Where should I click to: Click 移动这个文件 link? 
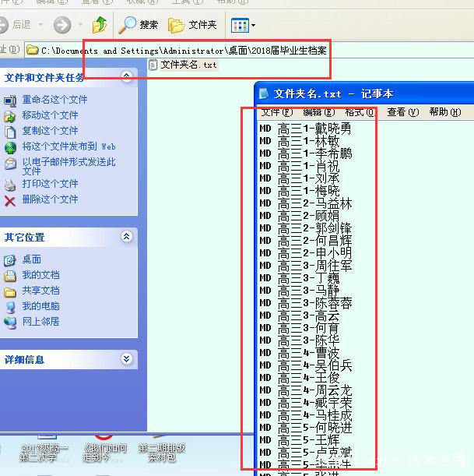point(50,115)
